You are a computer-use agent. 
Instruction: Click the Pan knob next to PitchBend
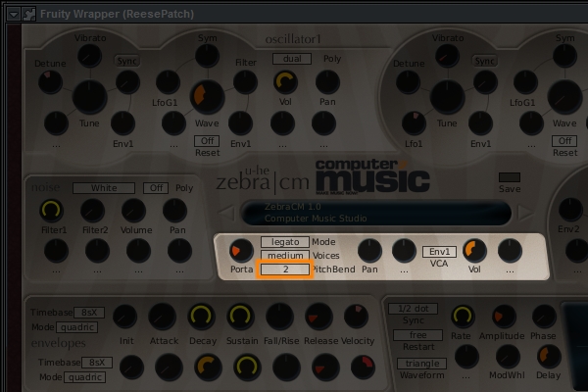click(369, 251)
